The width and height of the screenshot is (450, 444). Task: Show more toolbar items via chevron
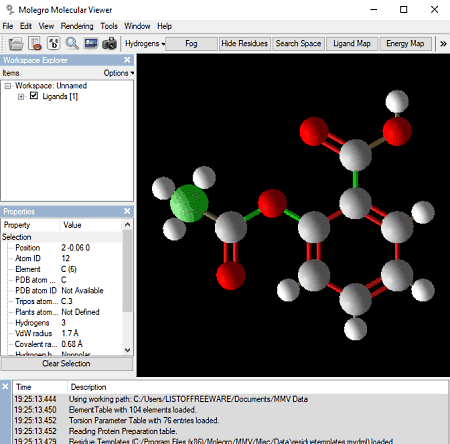coord(443,44)
